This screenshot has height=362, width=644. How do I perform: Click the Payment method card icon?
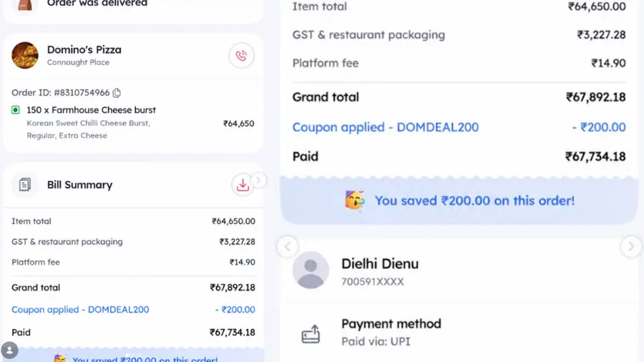point(311,333)
